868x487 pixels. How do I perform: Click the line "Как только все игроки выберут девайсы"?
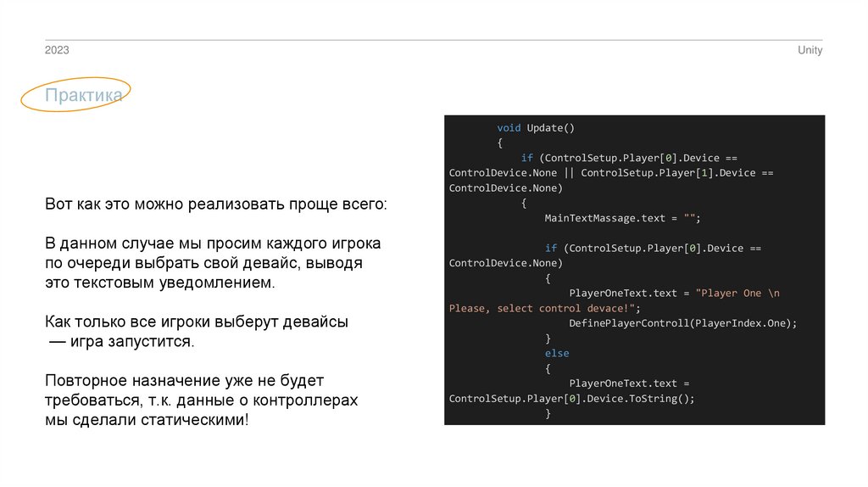197,323
